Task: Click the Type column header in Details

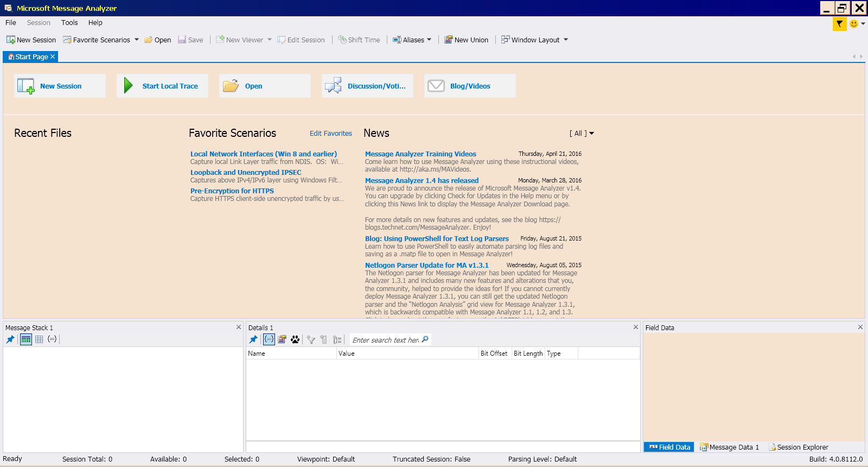Action: [561, 354]
